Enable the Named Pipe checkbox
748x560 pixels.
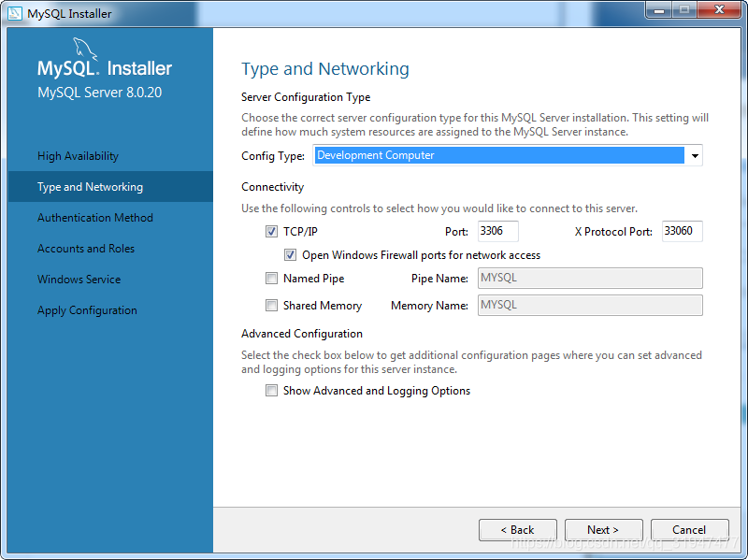pyautogui.click(x=271, y=278)
